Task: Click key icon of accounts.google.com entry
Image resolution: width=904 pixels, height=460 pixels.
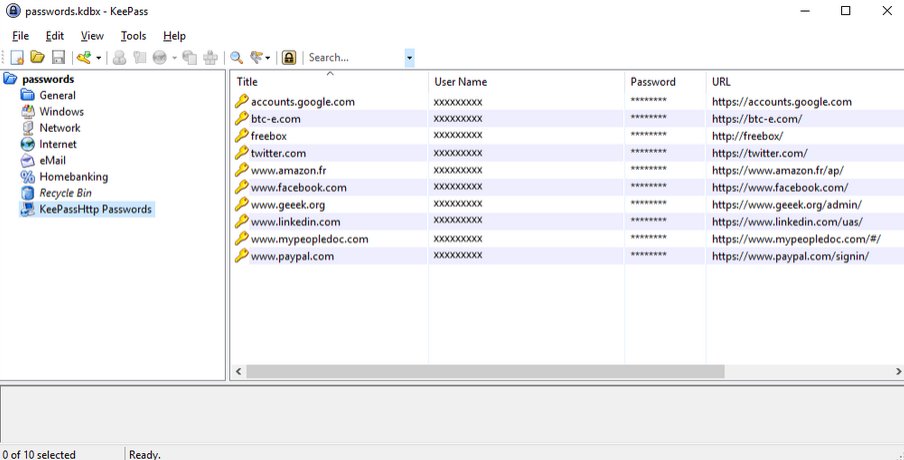Action: click(x=242, y=101)
